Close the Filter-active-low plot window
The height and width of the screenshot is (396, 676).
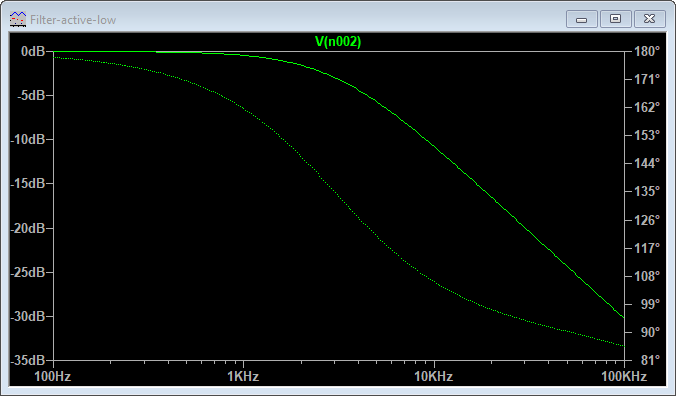[x=649, y=19]
